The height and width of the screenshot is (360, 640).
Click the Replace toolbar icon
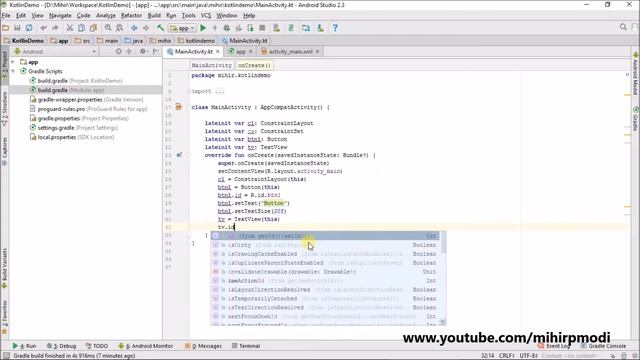(120, 28)
